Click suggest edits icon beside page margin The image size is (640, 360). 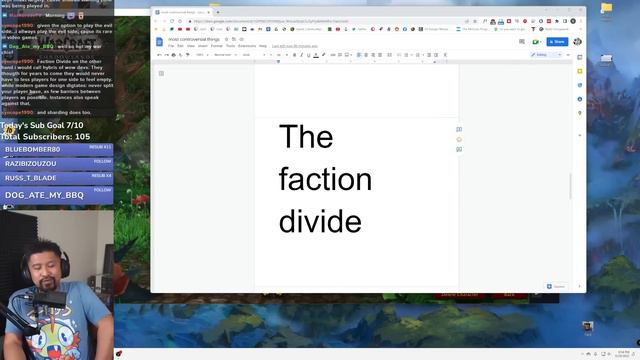point(459,149)
